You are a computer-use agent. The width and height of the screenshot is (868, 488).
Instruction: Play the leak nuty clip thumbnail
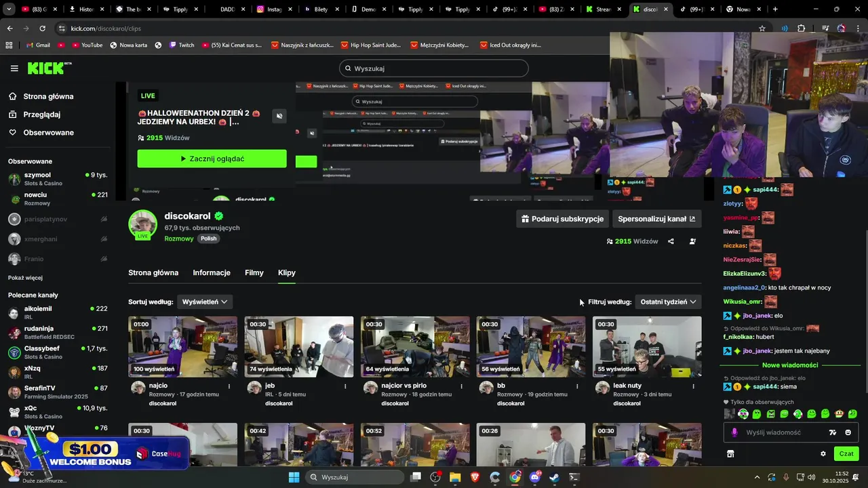coord(647,346)
